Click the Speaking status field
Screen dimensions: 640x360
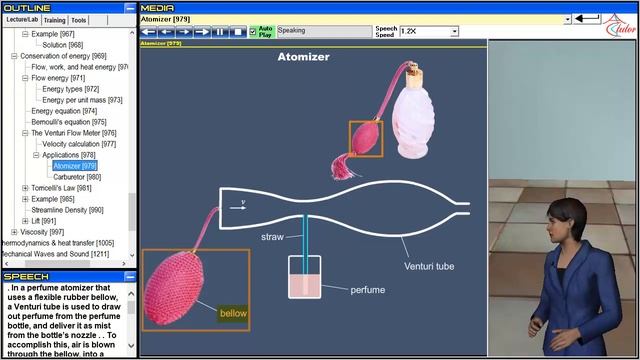pos(324,31)
